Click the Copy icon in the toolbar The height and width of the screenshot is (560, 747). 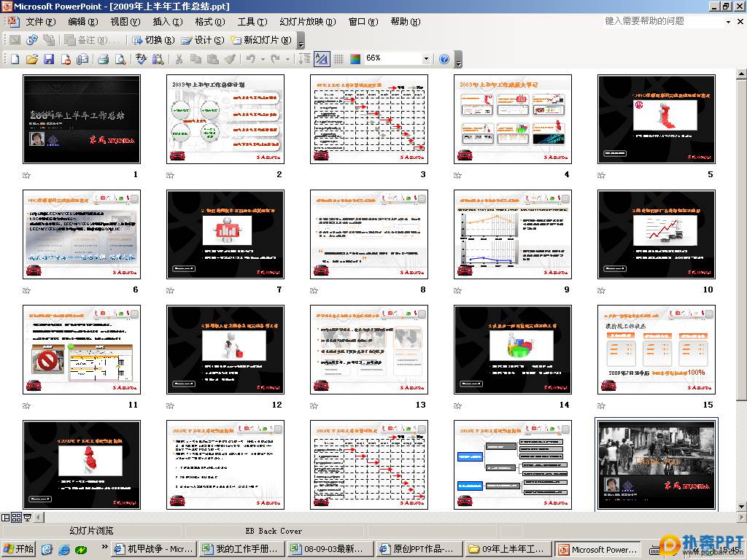(196, 59)
